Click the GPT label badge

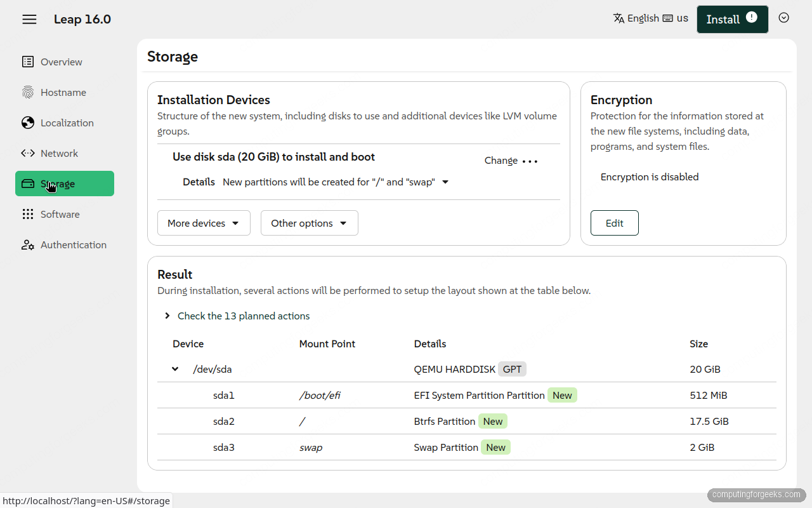click(x=513, y=369)
